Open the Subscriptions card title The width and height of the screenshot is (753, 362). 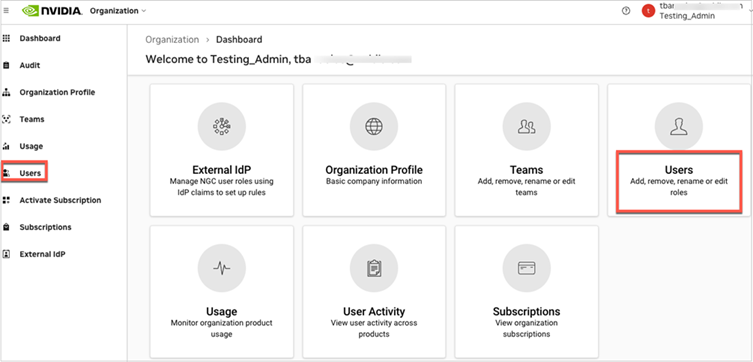[527, 312]
